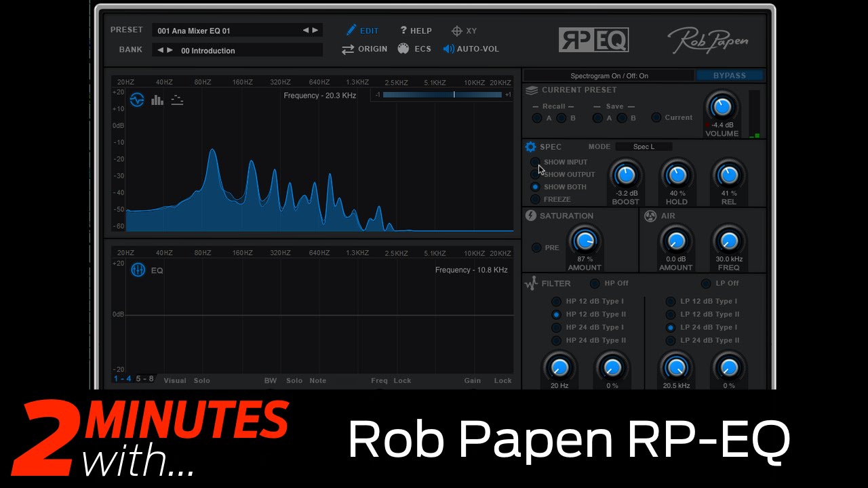
Task: Click the AIR fan icon
Action: (650, 216)
